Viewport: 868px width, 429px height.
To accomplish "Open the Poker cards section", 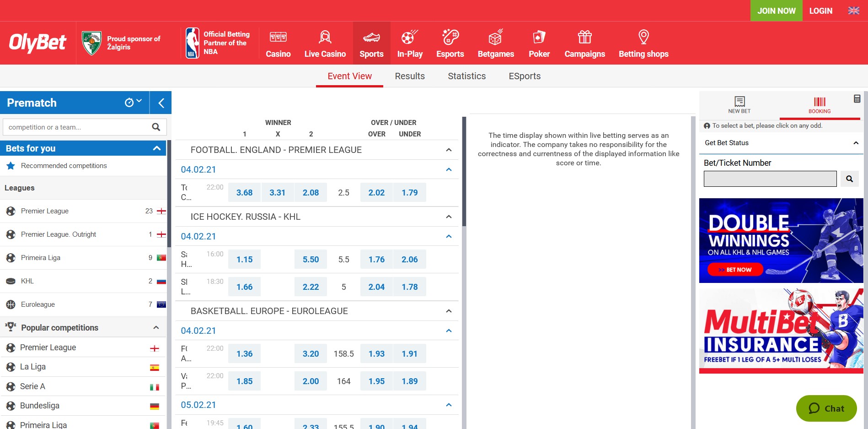I will pyautogui.click(x=539, y=44).
